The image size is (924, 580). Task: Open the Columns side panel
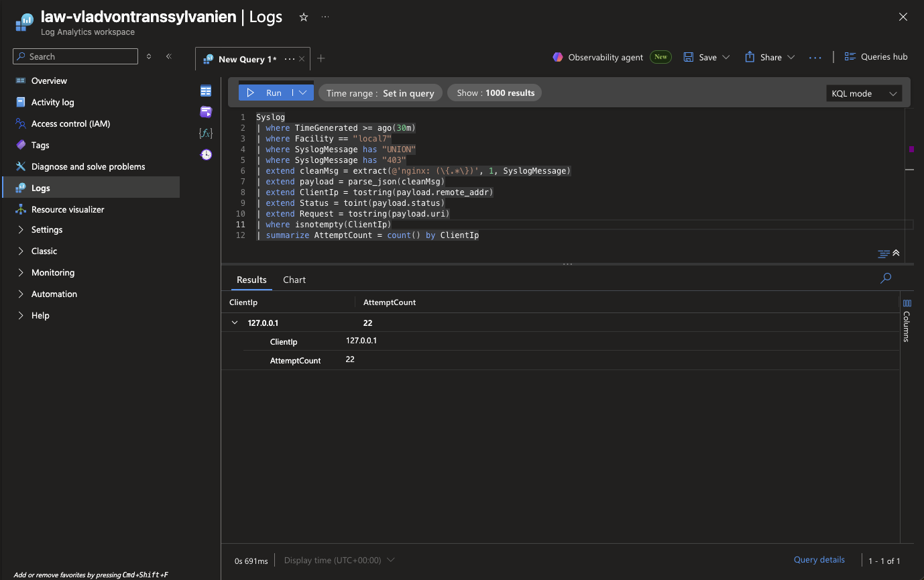[907, 321]
